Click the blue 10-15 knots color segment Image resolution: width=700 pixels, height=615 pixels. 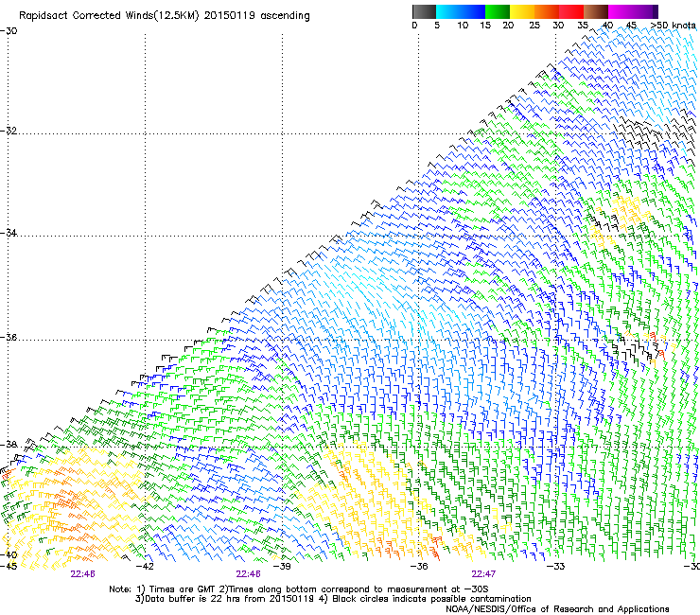pyautogui.click(x=473, y=11)
